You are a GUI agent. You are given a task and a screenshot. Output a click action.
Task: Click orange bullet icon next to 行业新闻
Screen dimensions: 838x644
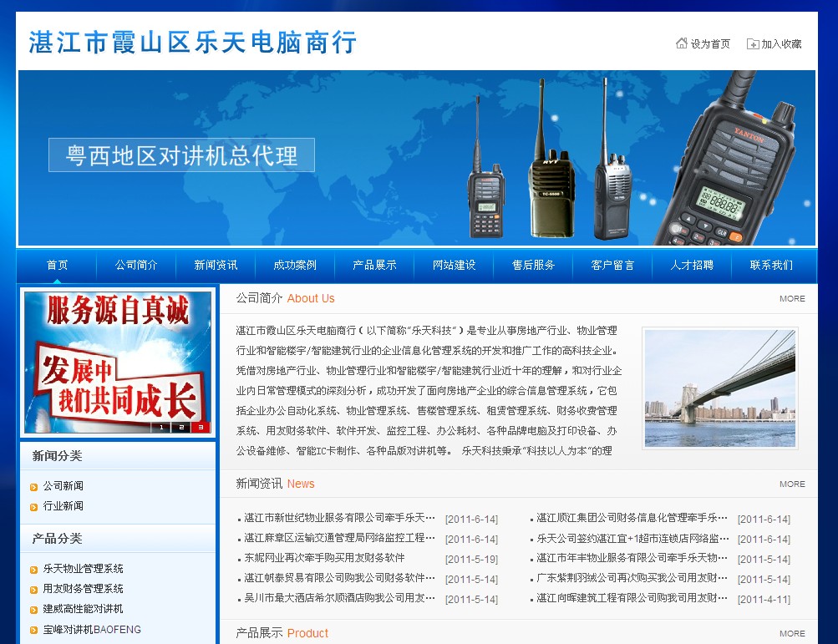pyautogui.click(x=33, y=506)
